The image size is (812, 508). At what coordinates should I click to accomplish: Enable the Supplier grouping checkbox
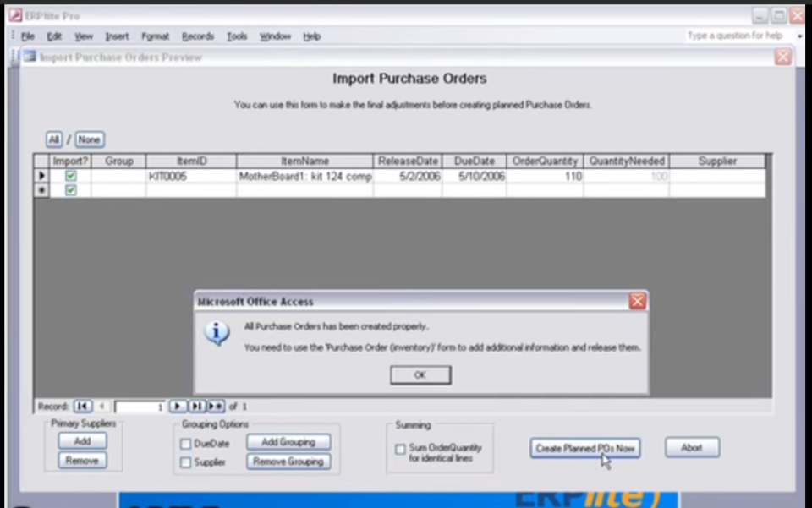click(185, 462)
